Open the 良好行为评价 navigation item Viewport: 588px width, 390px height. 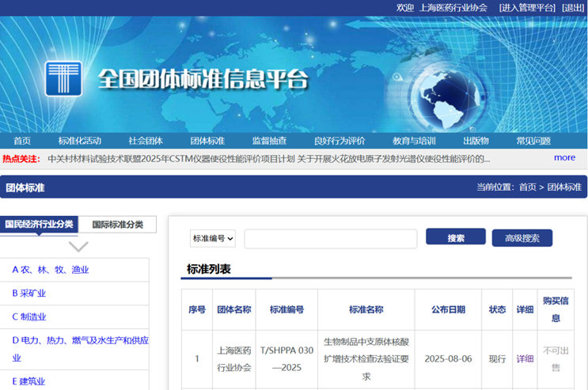pyautogui.click(x=340, y=141)
